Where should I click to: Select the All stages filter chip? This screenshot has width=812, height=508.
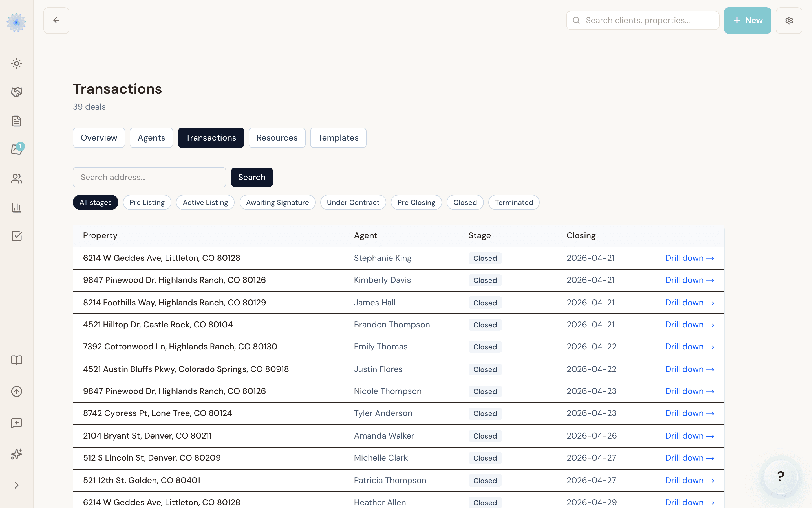pos(96,202)
